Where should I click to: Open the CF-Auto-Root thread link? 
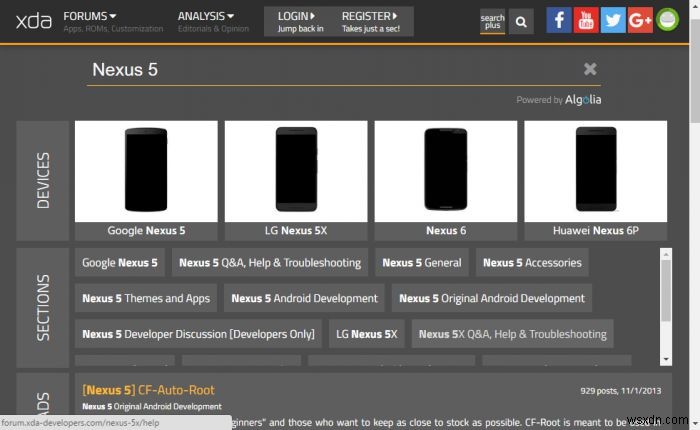coord(149,390)
